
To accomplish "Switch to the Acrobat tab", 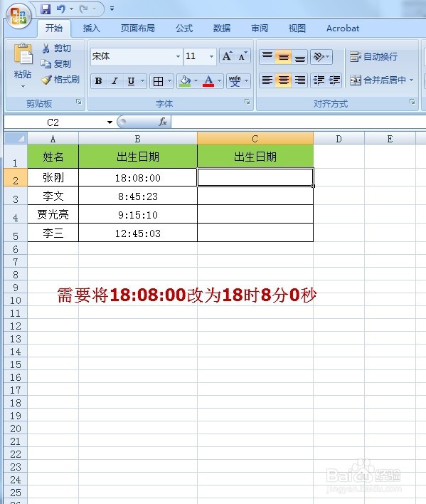I will click(343, 28).
